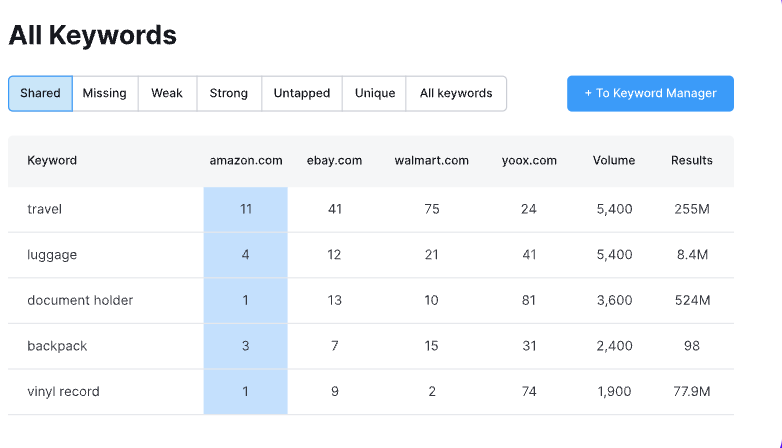Viewport: 782px width, 448px height.
Task: Click ebay.com position 13 for document holder
Action: point(334,300)
